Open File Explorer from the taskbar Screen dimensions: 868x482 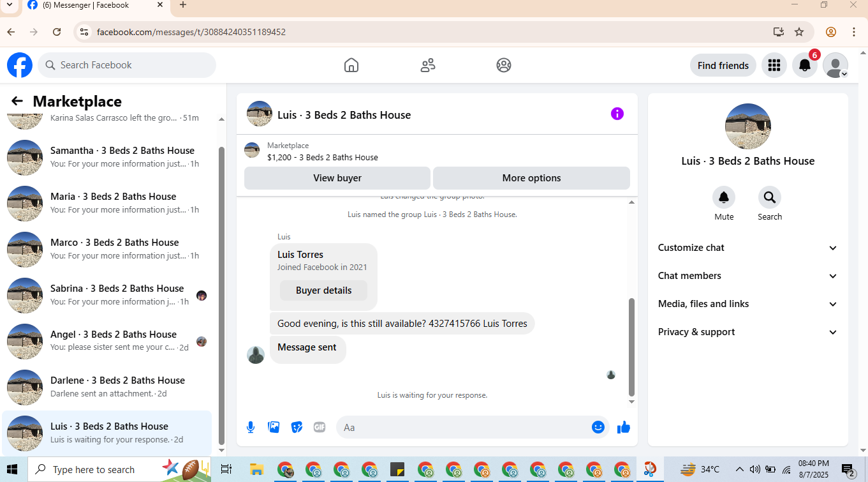[256, 470]
